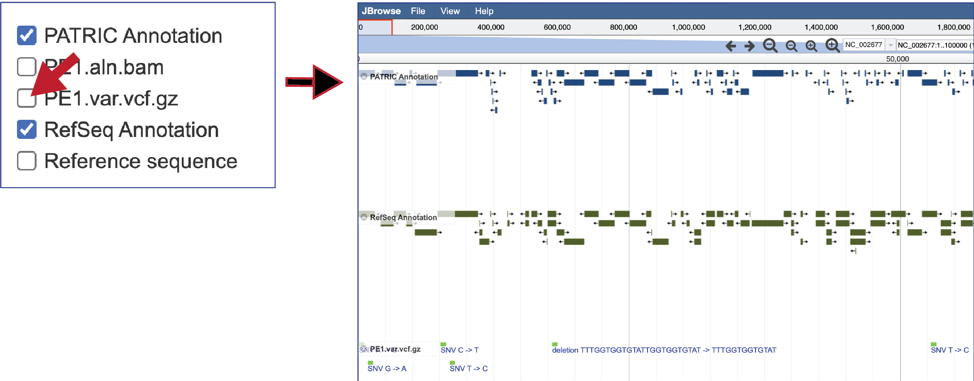974x381 pixels.
Task: Click the 50,000 position on the ruler
Action: [x=898, y=58]
